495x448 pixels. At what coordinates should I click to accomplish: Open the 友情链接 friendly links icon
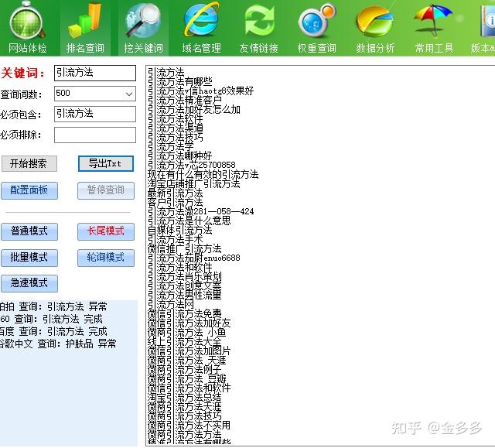(x=259, y=29)
